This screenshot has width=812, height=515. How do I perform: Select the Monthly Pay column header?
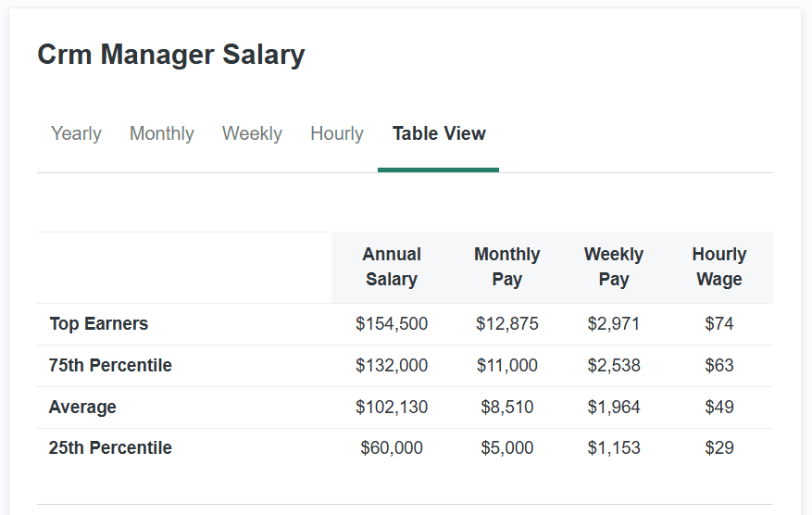[x=507, y=267]
